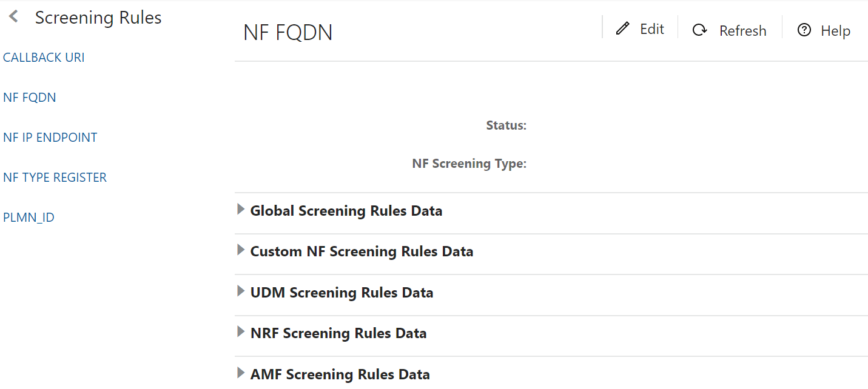Select the pencil Edit icon
868x389 pixels.
tap(622, 28)
